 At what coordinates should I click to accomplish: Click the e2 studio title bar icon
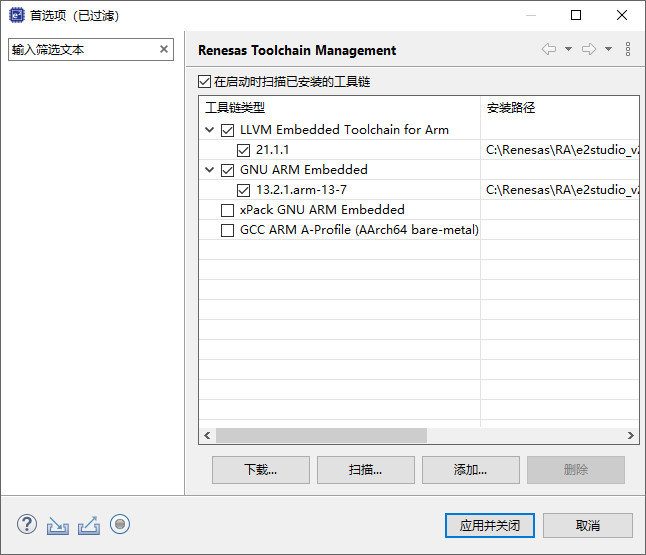17,16
